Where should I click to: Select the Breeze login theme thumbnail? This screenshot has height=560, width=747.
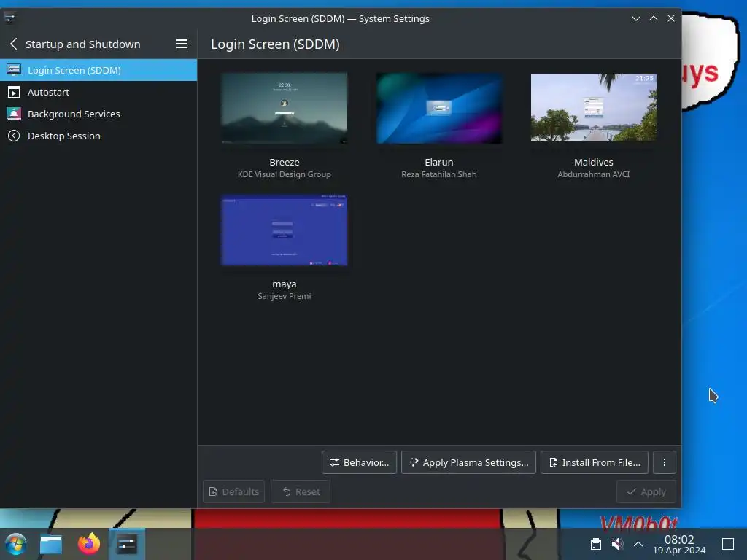click(285, 108)
